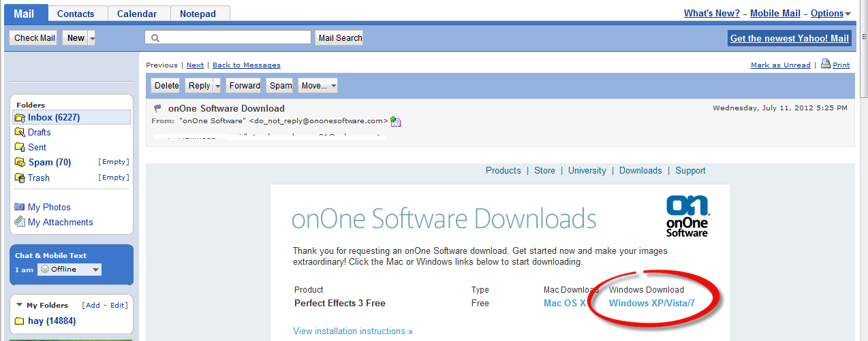Click Back to Messages link
Screen dimensions: 868x341
click(247, 65)
